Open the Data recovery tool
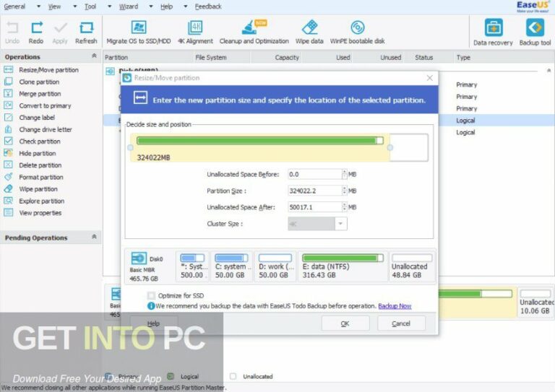Image resolution: width=555 pixels, height=392 pixels. pos(493,32)
